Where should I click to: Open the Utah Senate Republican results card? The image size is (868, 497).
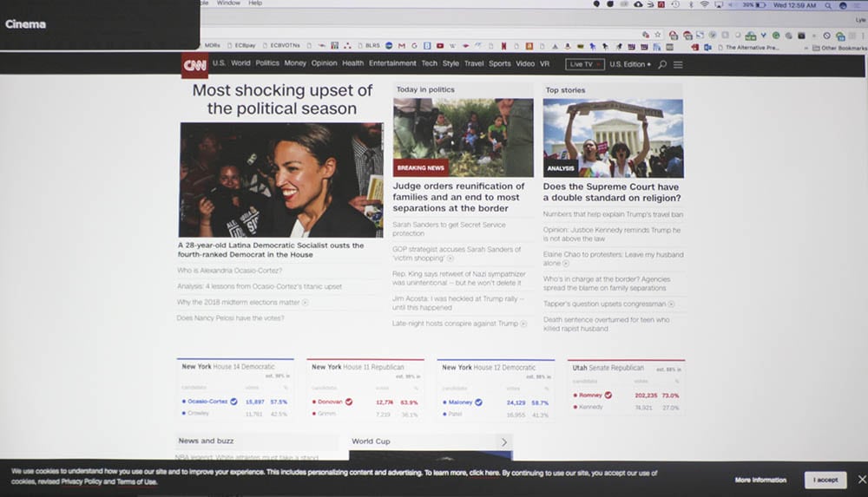tap(626, 387)
